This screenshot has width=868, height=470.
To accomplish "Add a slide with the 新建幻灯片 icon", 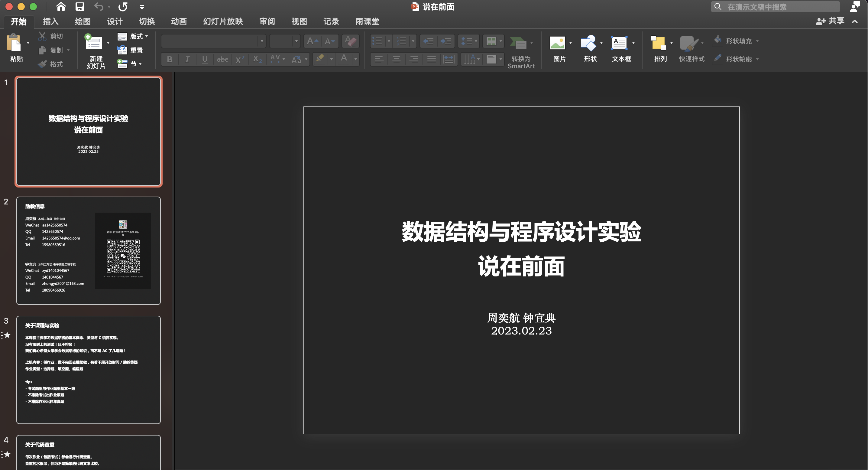I will (x=94, y=44).
